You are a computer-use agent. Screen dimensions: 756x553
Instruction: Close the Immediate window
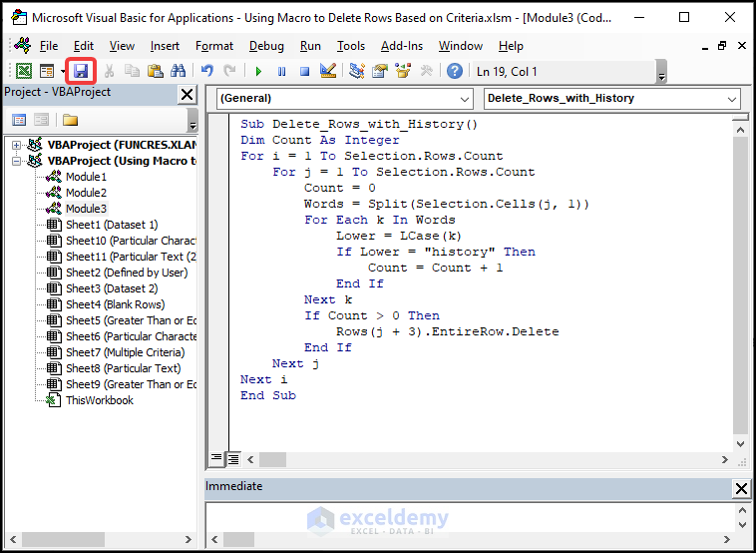(741, 489)
